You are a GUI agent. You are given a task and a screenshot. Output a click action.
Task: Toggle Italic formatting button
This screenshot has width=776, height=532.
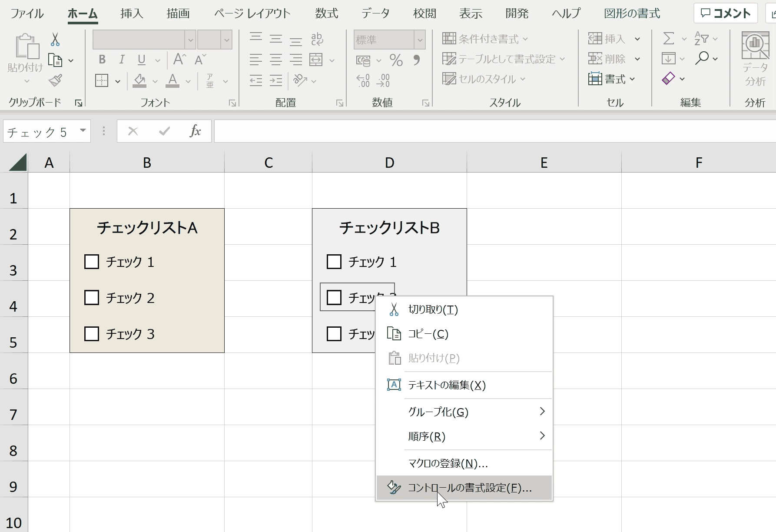coord(122,60)
